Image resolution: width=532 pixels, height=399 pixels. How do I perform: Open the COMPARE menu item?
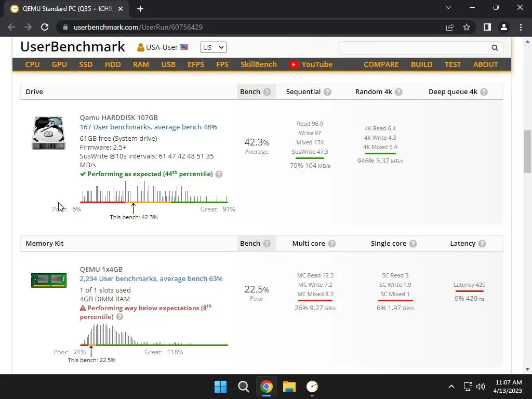pos(381,64)
